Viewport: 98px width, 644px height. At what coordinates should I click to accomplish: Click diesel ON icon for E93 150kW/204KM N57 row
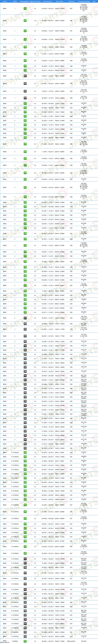pyautogui.click(x=25, y=440)
